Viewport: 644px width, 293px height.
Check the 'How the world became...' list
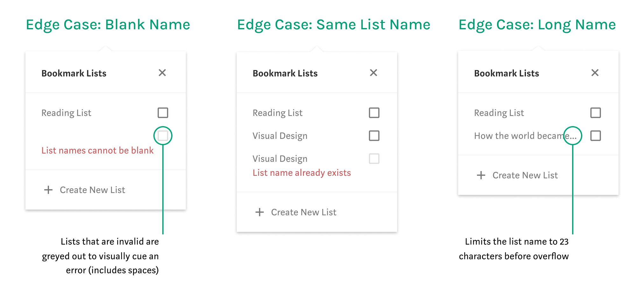[x=596, y=136]
